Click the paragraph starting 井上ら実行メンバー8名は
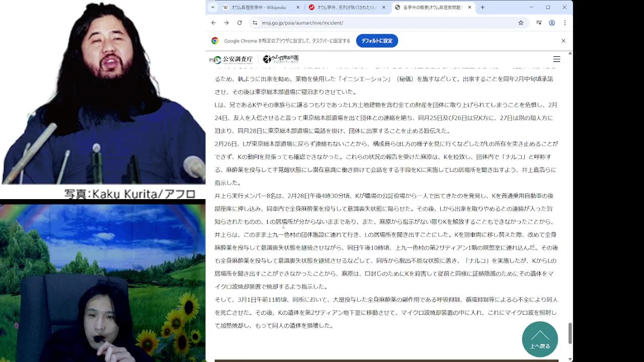This screenshot has width=644, height=362. tap(386, 241)
